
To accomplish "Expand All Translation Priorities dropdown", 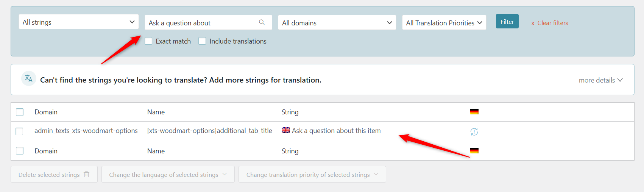I will coord(444,22).
